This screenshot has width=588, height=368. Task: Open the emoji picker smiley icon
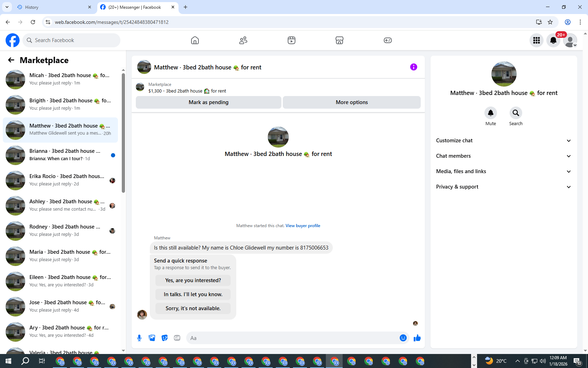[403, 338]
